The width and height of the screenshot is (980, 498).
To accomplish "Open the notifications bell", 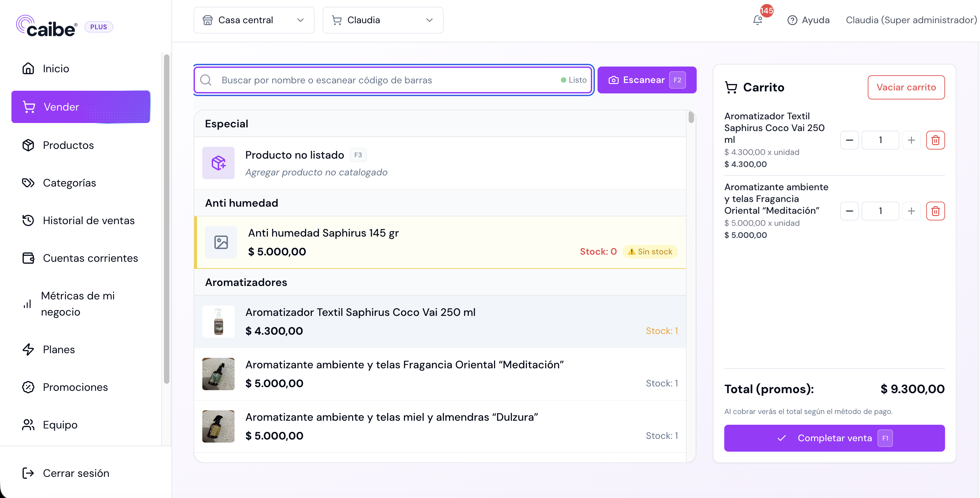I will coord(758,20).
